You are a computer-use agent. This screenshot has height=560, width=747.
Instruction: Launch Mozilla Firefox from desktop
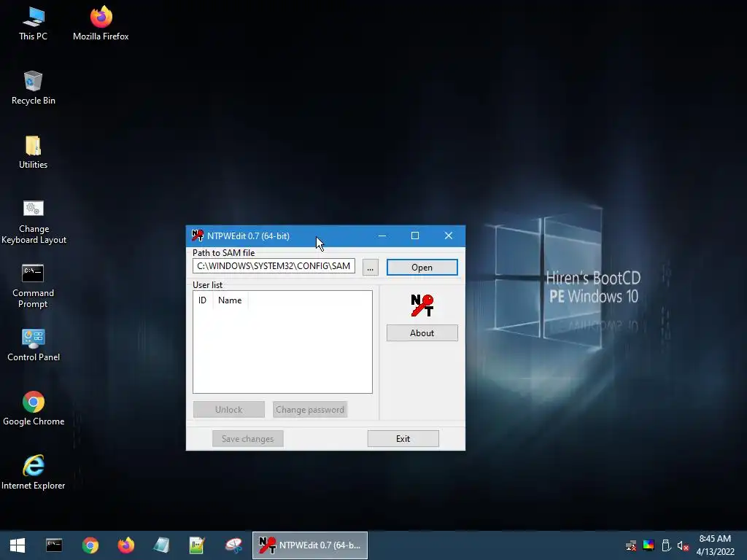pyautogui.click(x=101, y=24)
